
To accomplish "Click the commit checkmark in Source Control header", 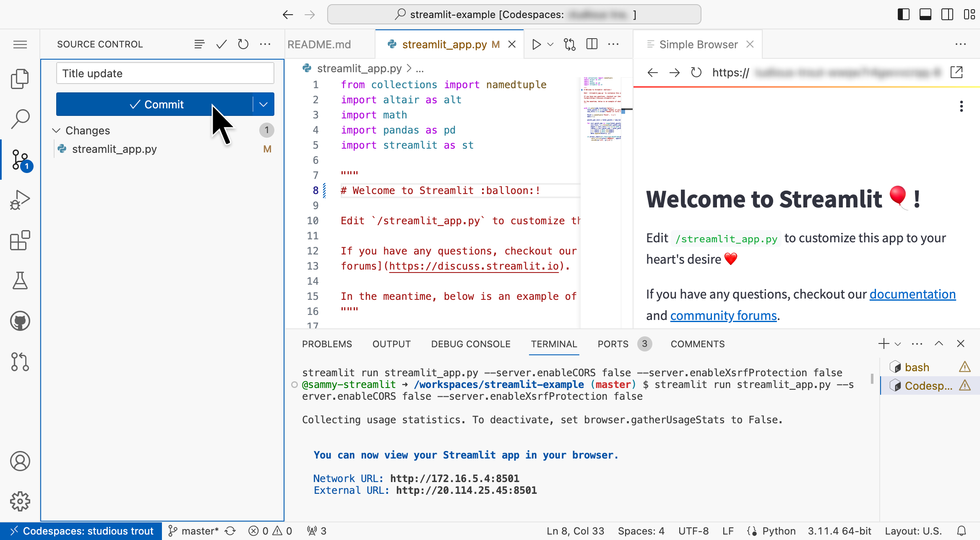I will 222,44.
